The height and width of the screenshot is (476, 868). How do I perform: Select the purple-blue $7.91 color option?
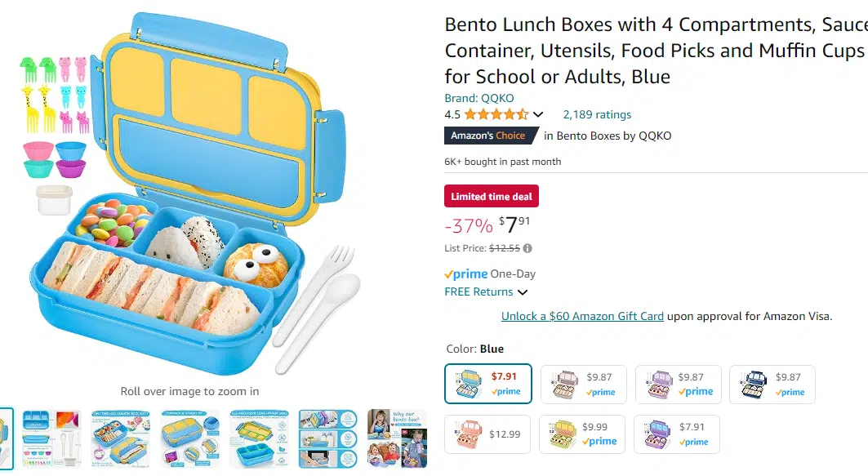click(677, 434)
